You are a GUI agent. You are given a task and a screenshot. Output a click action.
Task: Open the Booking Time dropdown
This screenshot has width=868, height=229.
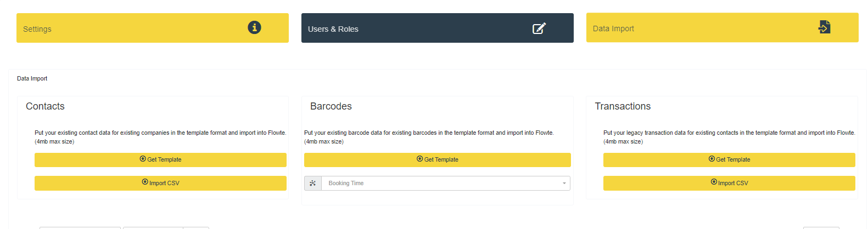(x=446, y=183)
